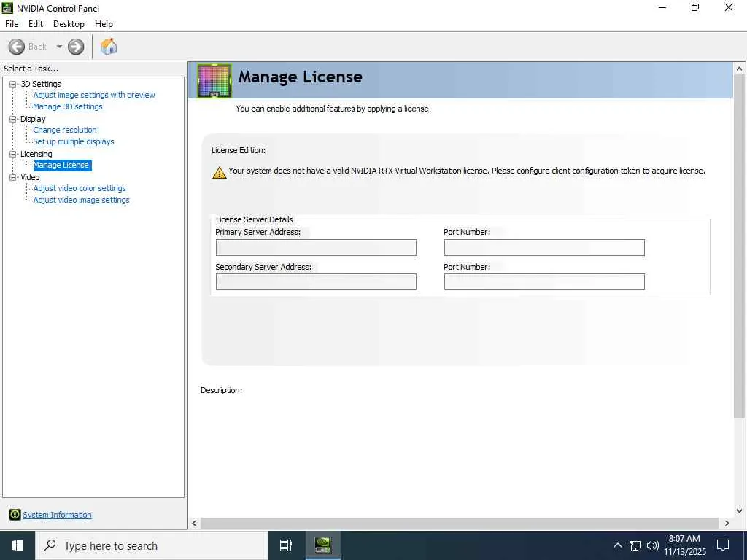The height and width of the screenshot is (560, 747).
Task: Open the network tray icon
Action: (635, 545)
